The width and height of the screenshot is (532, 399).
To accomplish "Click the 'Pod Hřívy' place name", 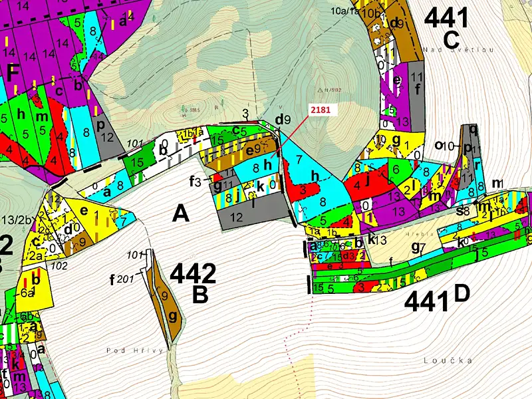I will coord(135,350).
